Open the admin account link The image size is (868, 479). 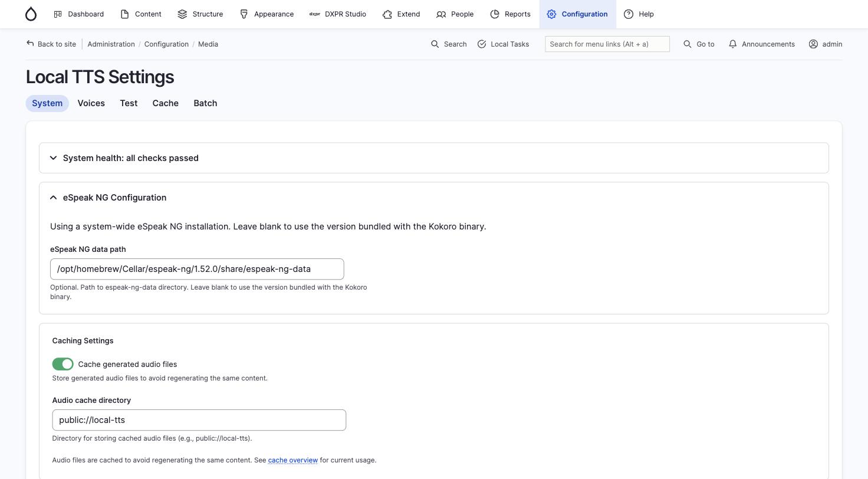pos(826,44)
